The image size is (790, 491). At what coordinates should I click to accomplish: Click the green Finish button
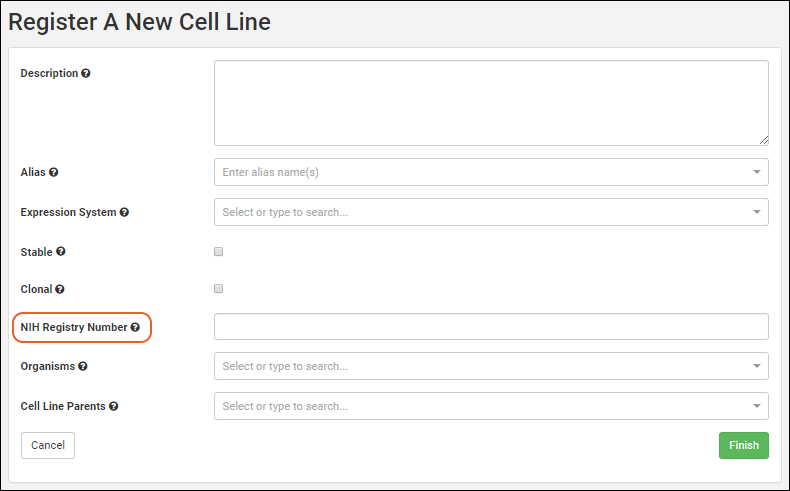[x=743, y=445]
